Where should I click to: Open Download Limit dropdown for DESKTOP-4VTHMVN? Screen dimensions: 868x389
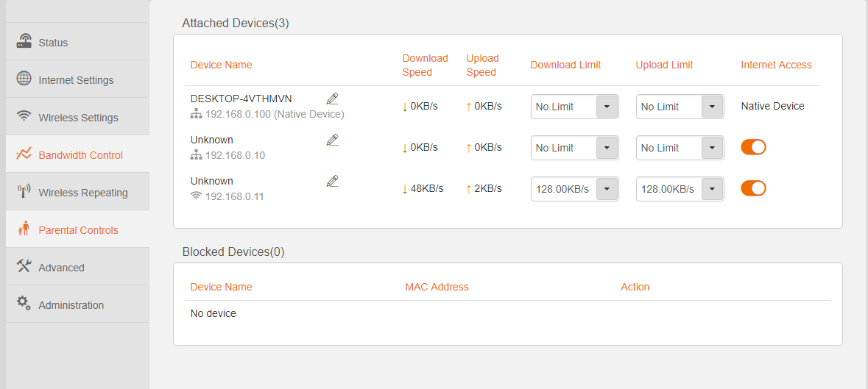click(x=607, y=107)
